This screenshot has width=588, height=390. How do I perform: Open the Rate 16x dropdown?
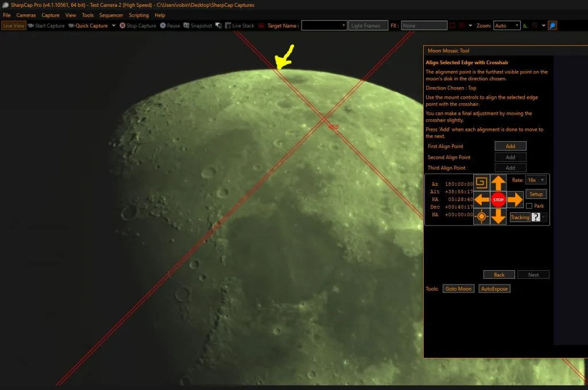click(536, 180)
